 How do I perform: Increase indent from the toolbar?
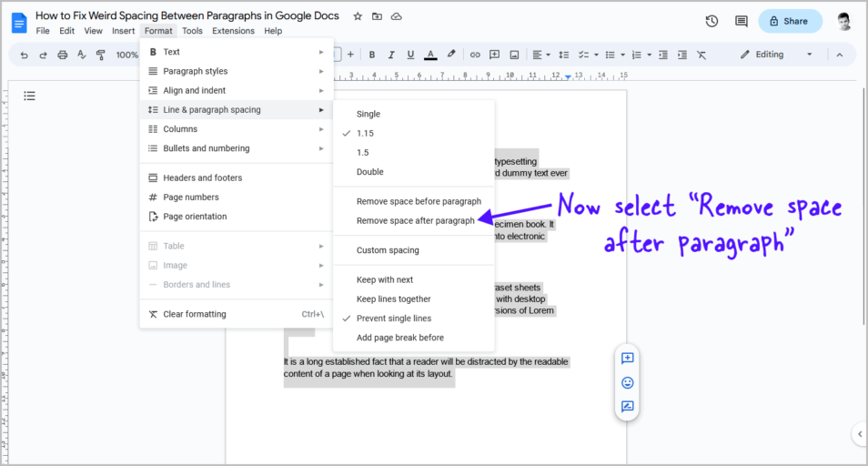[682, 55]
